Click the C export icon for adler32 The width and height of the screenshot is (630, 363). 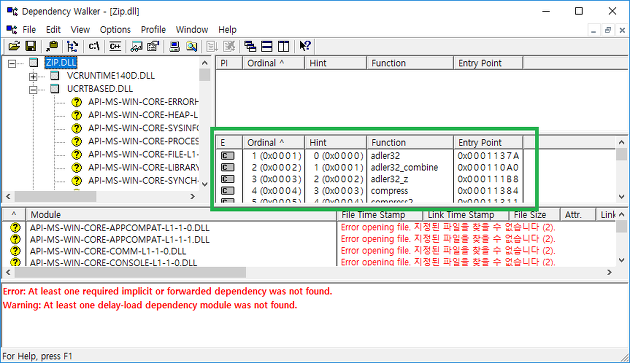pyautogui.click(x=227, y=156)
